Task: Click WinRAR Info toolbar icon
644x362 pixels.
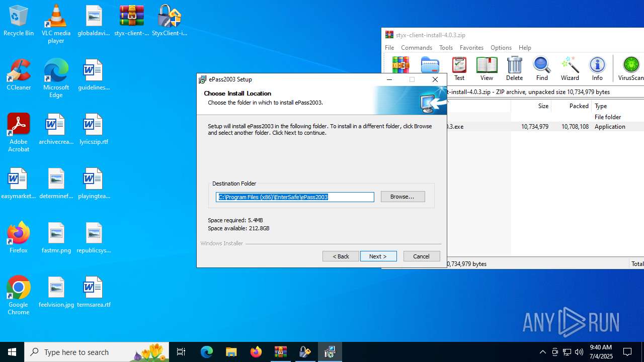Action: pyautogui.click(x=597, y=68)
